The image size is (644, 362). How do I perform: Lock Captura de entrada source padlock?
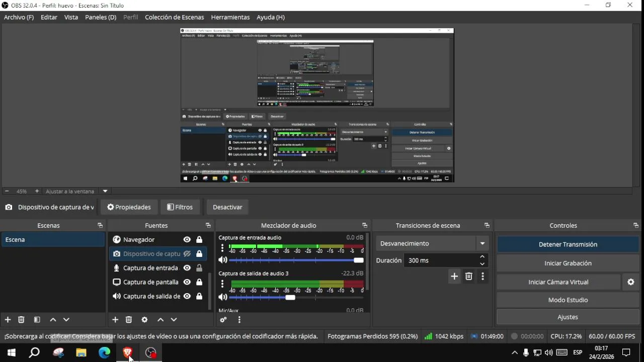pos(199,268)
